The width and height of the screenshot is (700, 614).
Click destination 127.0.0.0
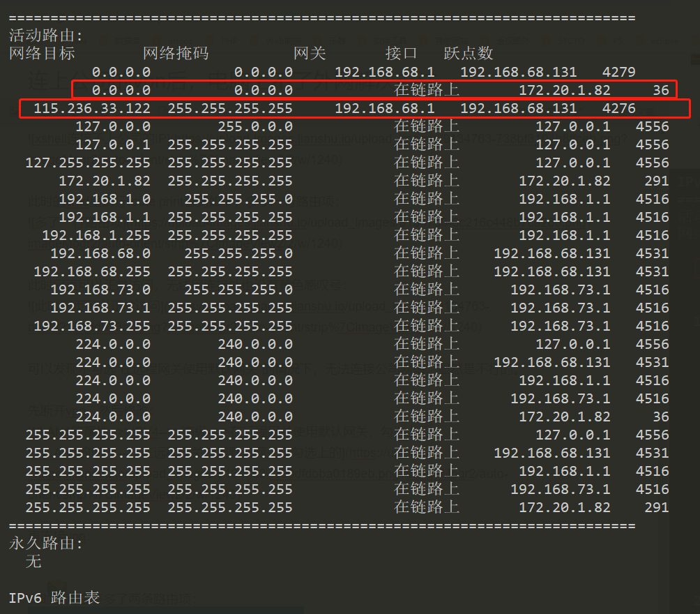point(113,126)
